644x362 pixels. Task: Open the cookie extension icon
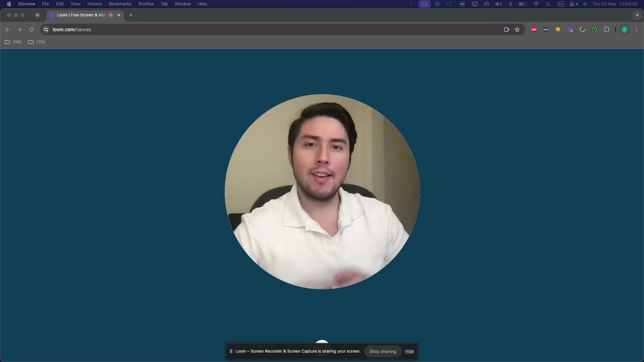coord(558,29)
